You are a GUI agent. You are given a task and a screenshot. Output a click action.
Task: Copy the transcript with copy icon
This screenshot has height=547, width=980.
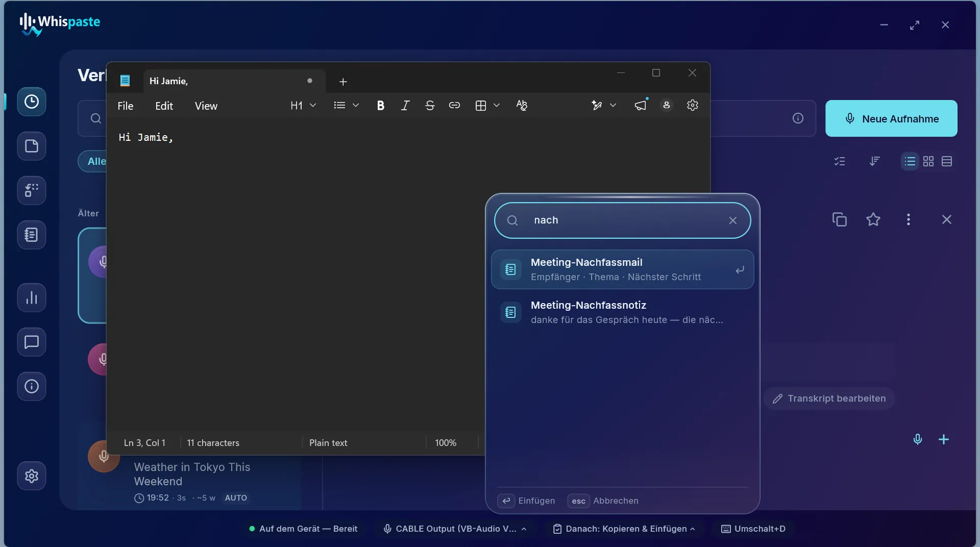(x=840, y=219)
